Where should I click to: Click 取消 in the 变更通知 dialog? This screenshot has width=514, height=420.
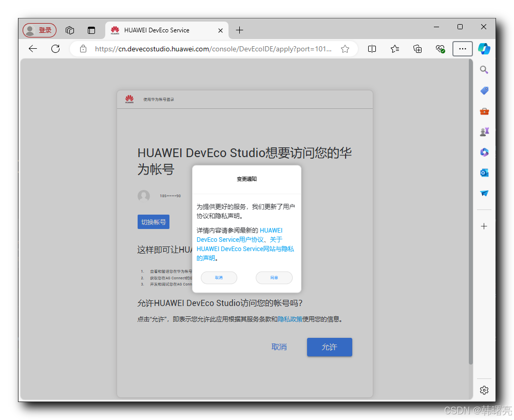(219, 278)
